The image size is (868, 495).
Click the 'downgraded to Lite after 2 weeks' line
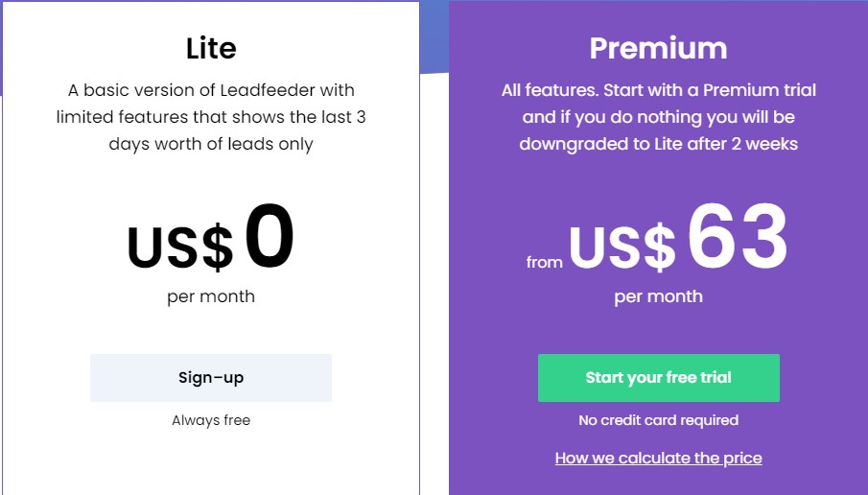[659, 144]
